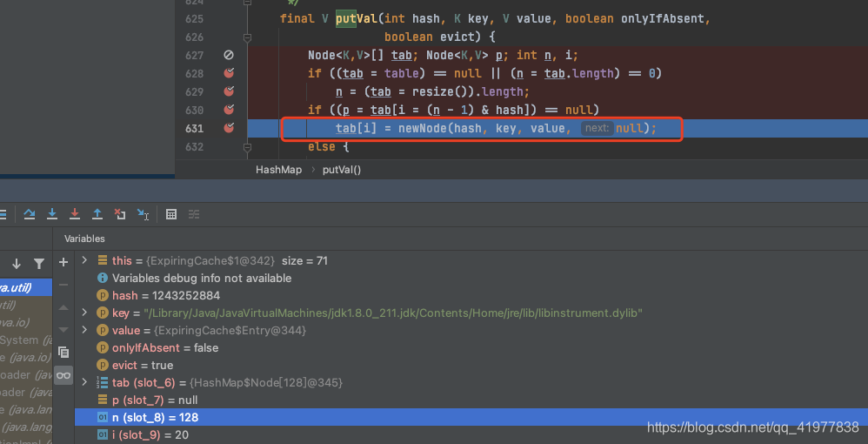868x444 pixels.
Task: Collapse code fold marker at line 626
Action: [x=248, y=37]
